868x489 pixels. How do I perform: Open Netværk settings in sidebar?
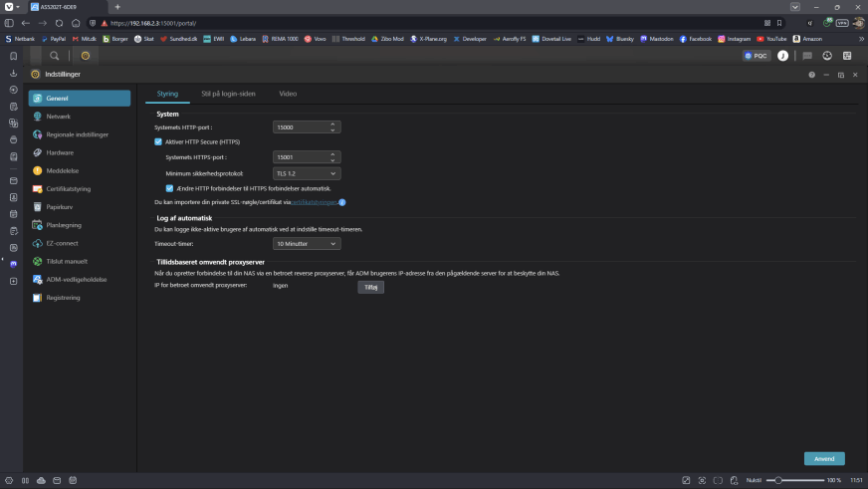[x=59, y=117]
